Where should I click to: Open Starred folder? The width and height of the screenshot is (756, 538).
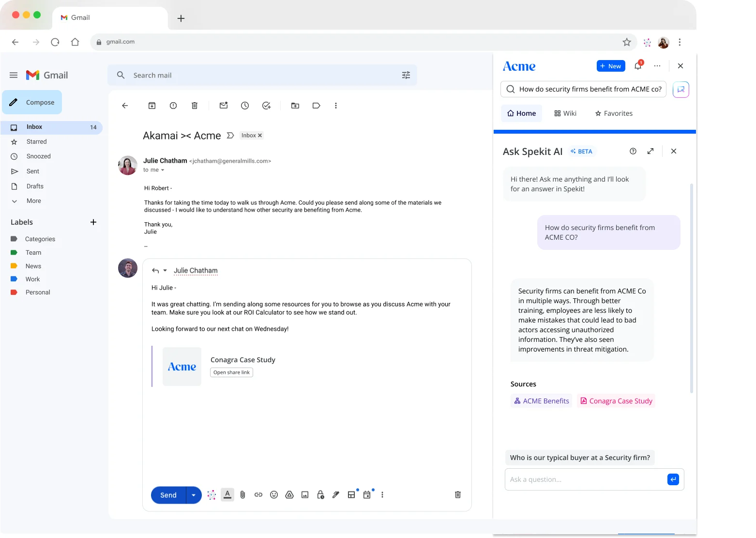(36, 142)
